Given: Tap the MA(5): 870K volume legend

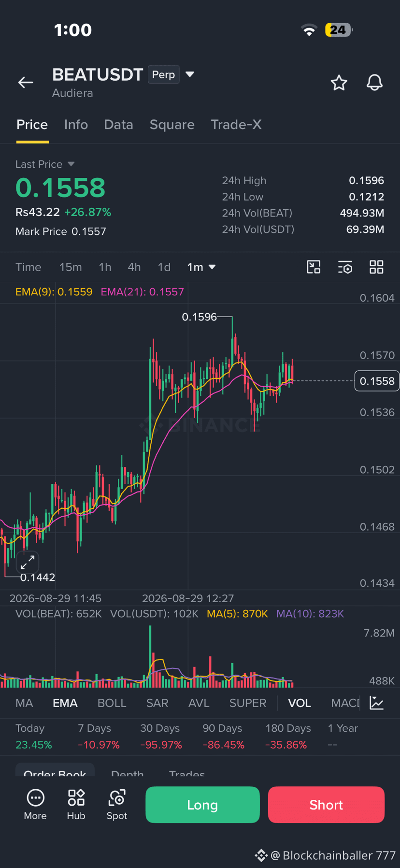Looking at the screenshot, I should coord(237,614).
